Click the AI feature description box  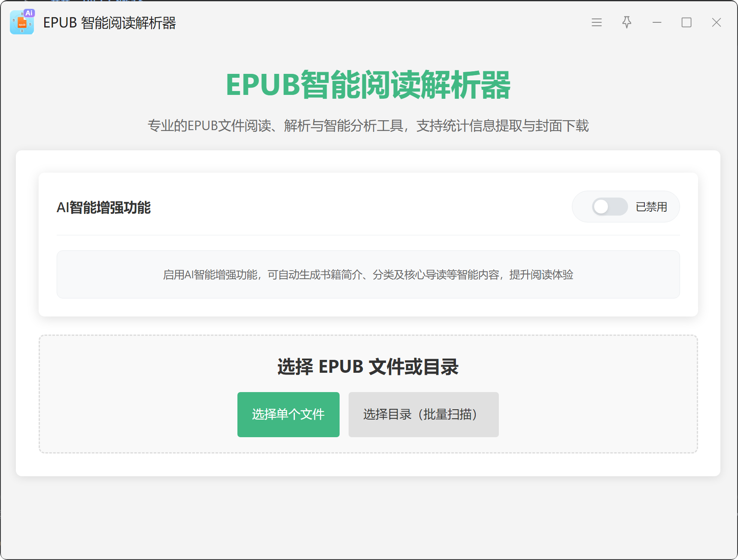pyautogui.click(x=368, y=274)
